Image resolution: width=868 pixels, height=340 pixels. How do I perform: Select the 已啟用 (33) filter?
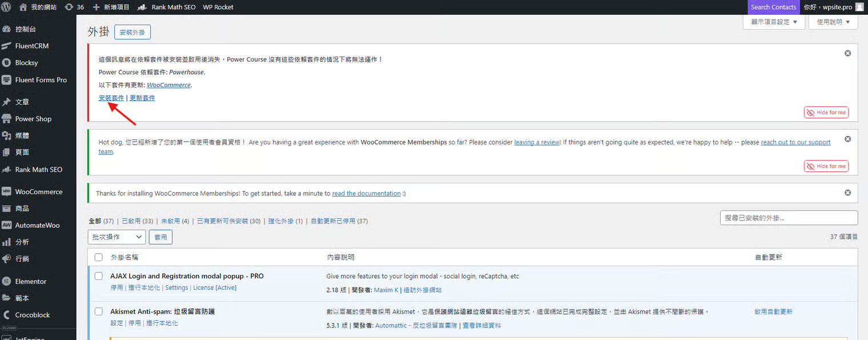137,221
